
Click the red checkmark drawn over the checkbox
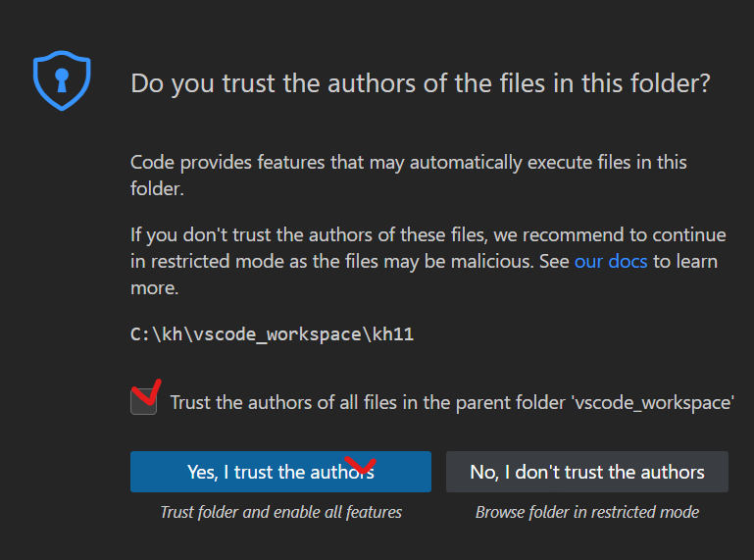(x=147, y=392)
